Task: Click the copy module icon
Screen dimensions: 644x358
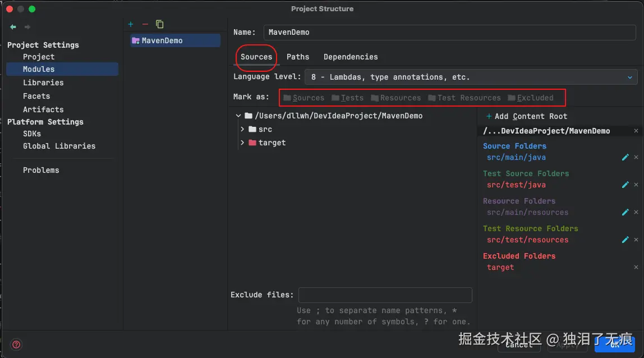Action: coord(160,24)
